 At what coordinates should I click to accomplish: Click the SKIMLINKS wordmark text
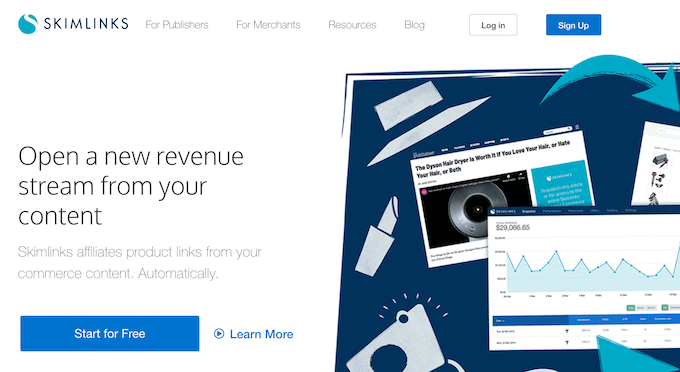tap(86, 24)
